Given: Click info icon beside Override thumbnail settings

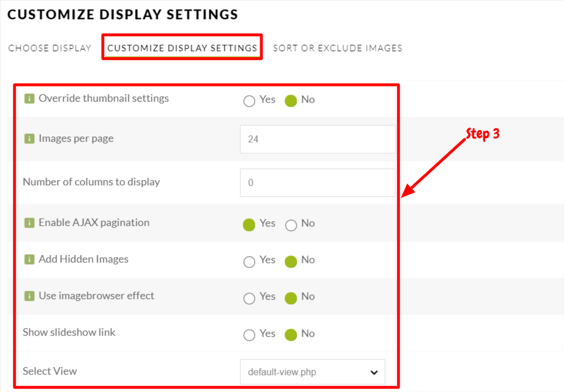Looking at the screenshot, I should pyautogui.click(x=29, y=99).
